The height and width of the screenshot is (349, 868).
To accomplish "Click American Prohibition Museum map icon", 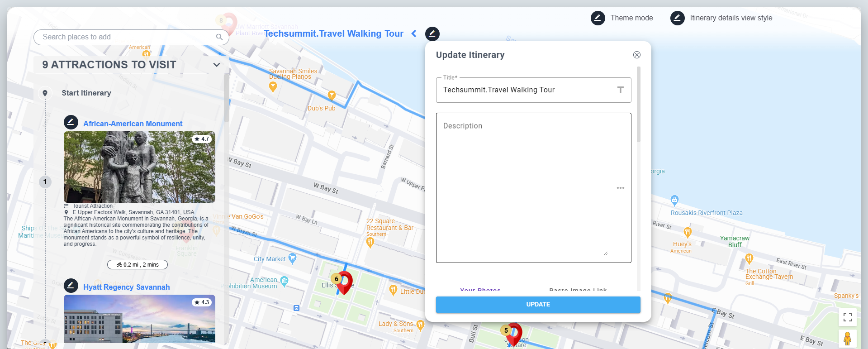I will tap(284, 281).
